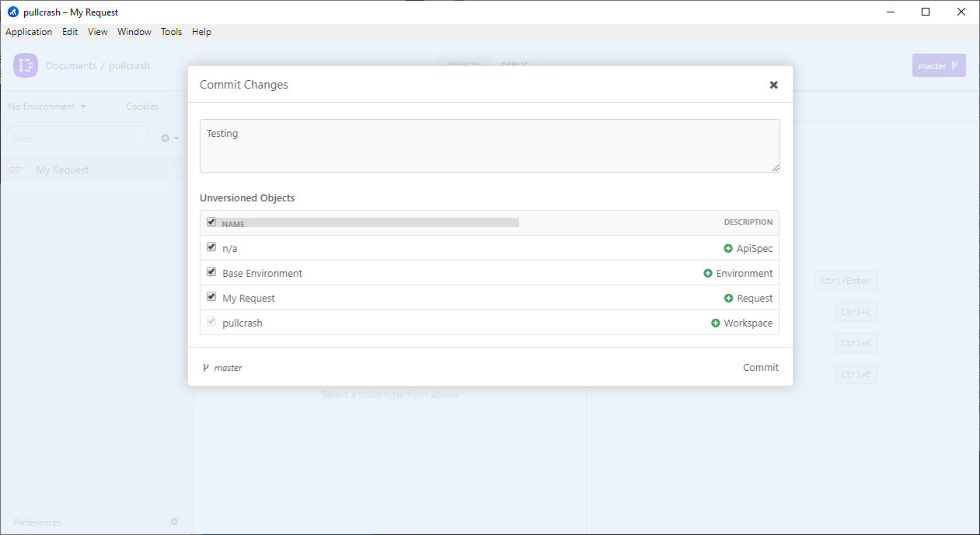Click the commit message text area
The width and height of the screenshot is (980, 535).
point(490,145)
